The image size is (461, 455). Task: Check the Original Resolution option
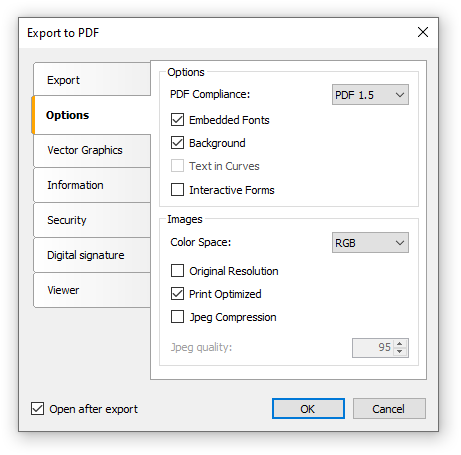(177, 271)
